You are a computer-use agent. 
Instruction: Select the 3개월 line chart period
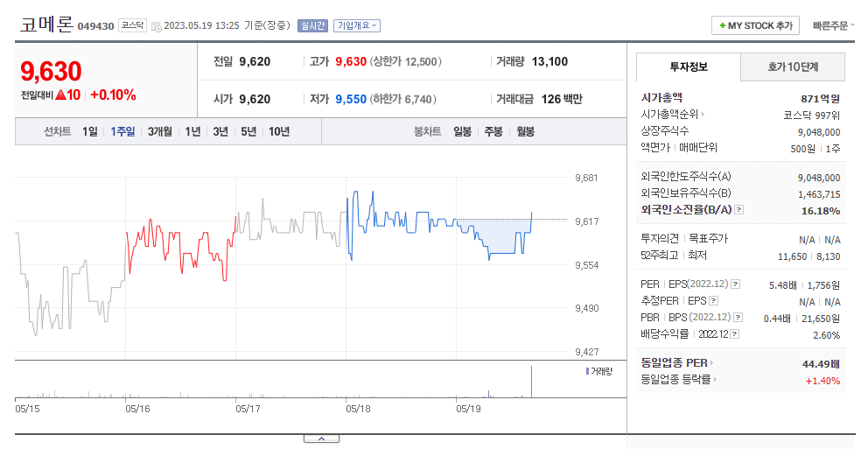[159, 132]
